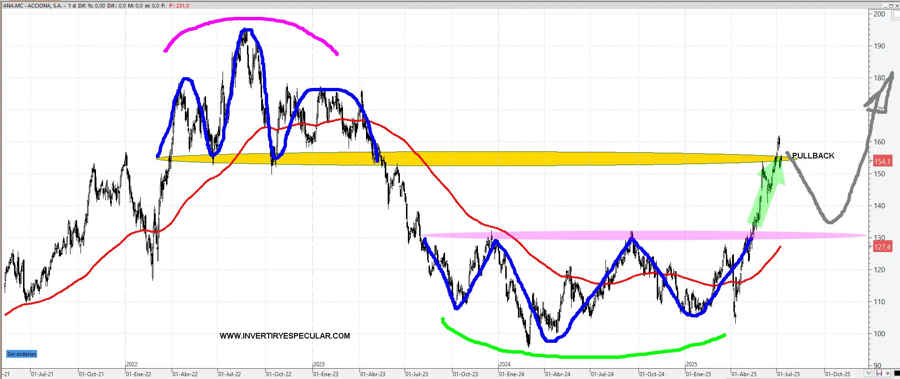Image resolution: width=900 pixels, height=379 pixels.
Task: Click the 2024 year marker on time axis
Action: (504, 364)
